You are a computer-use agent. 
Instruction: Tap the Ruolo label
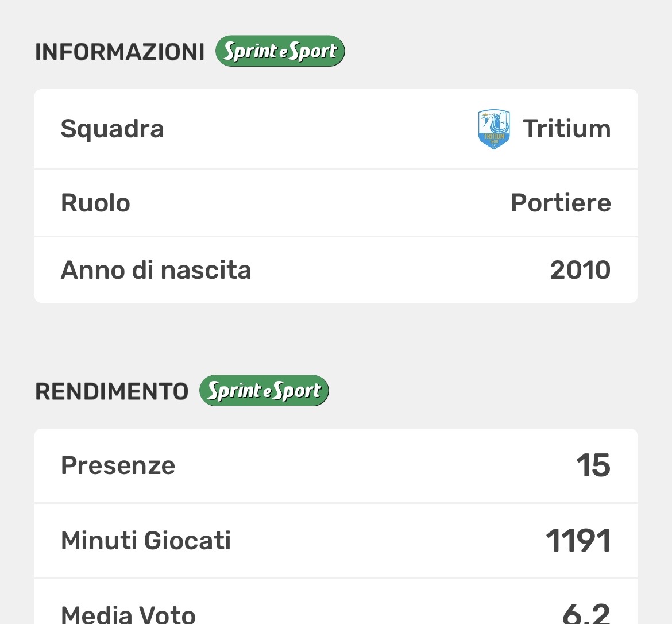(95, 203)
